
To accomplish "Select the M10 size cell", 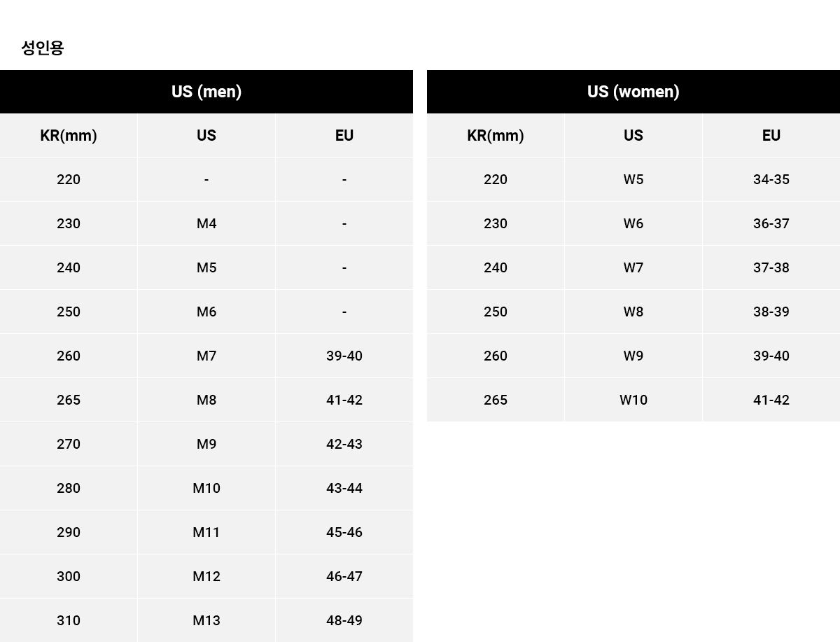I will 206,488.
